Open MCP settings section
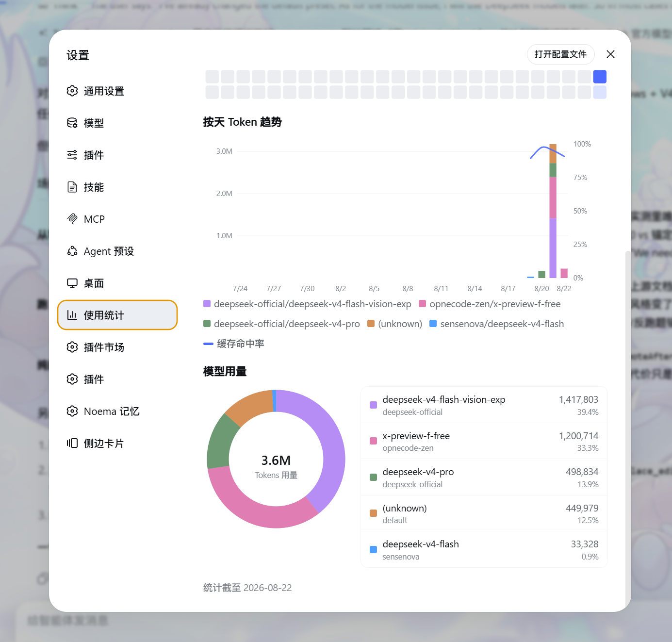The width and height of the screenshot is (672, 642). point(117,219)
